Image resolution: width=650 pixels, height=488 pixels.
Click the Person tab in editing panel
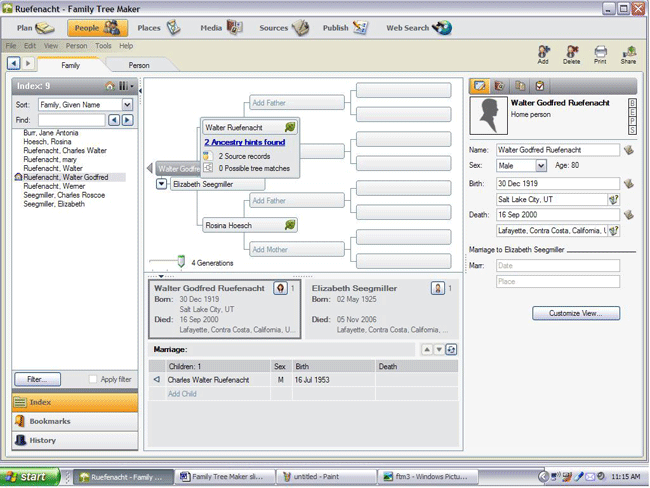pos(480,86)
